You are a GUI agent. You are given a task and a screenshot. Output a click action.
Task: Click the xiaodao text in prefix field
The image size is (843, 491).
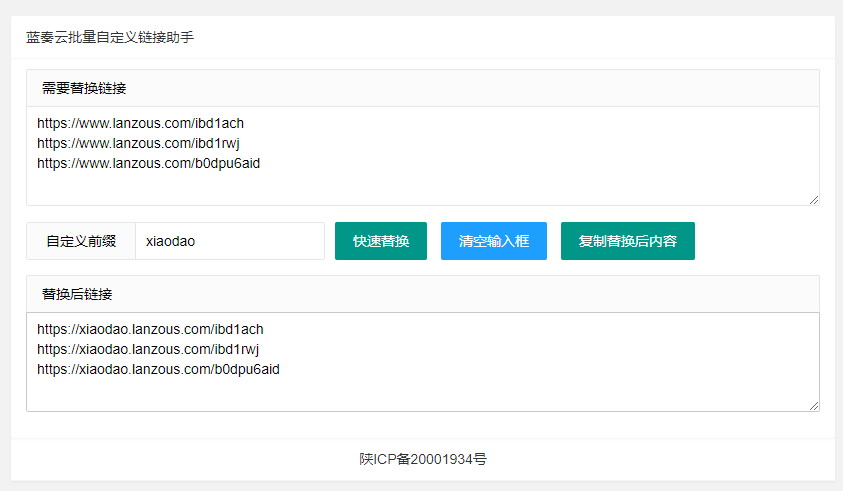(171, 241)
